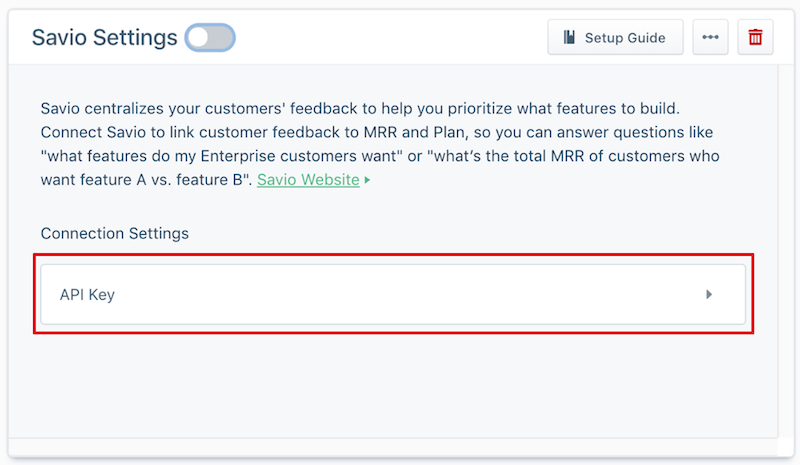
Task: Open the API Key connection setting
Action: 393,295
